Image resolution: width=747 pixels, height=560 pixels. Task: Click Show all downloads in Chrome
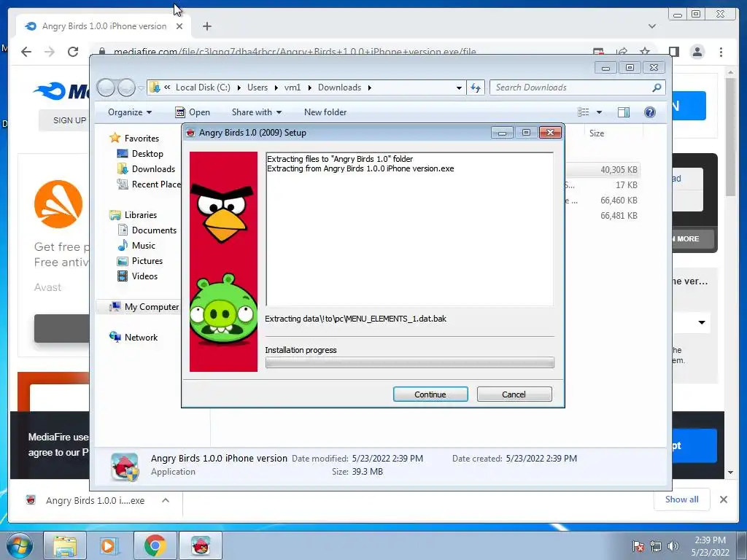click(x=682, y=499)
